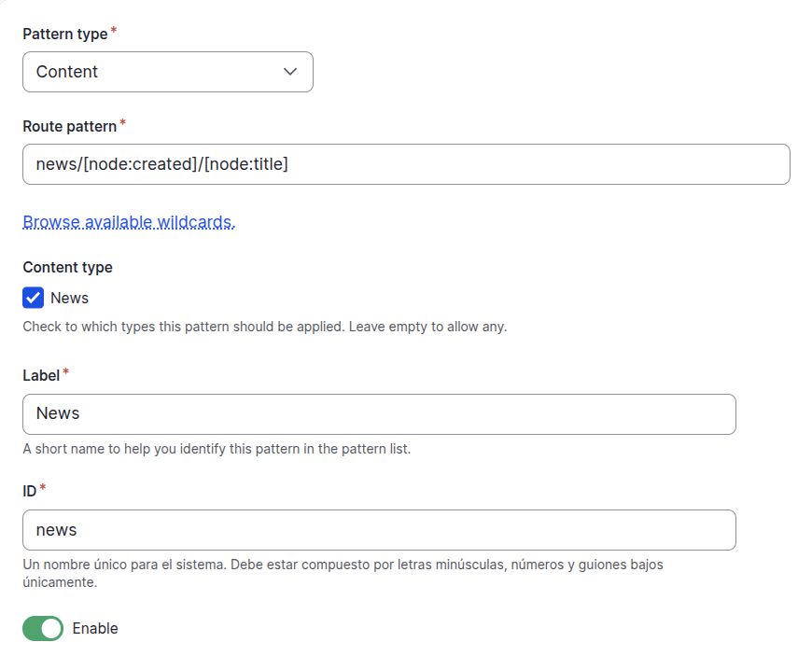Image resolution: width=812 pixels, height=656 pixels.
Task: Expand the Content pattern type selector chevron
Action: click(x=289, y=71)
